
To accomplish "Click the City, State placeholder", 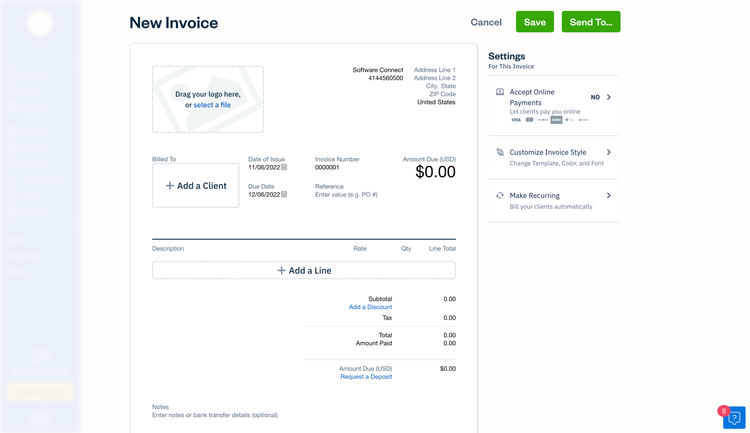I will (x=441, y=86).
